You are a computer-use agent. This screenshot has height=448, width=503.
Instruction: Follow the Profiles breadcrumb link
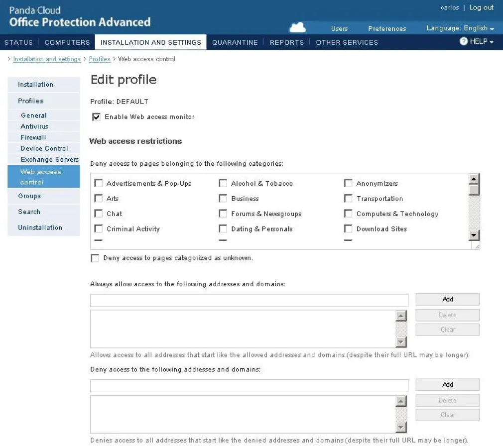coord(100,59)
